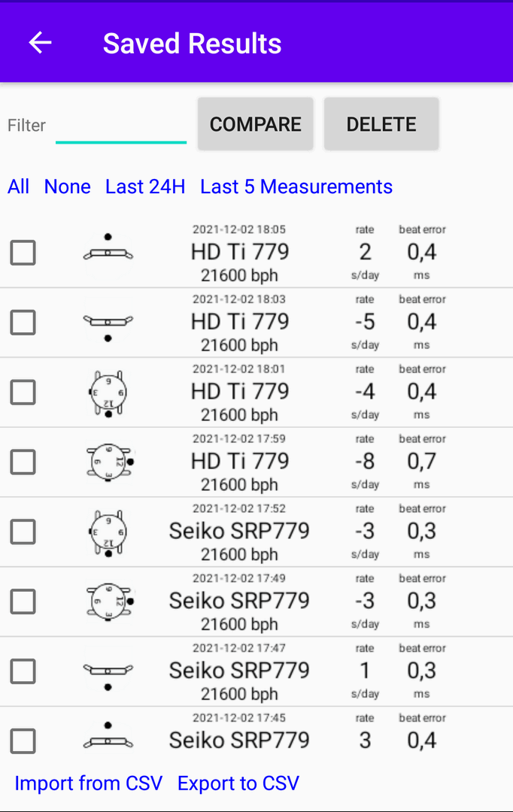Click the rate value 2 s/day

coord(366,252)
